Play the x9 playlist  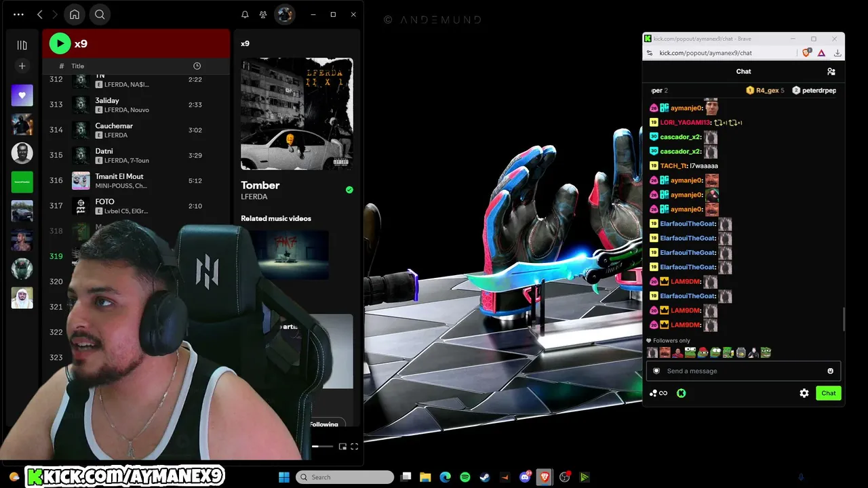tap(60, 43)
